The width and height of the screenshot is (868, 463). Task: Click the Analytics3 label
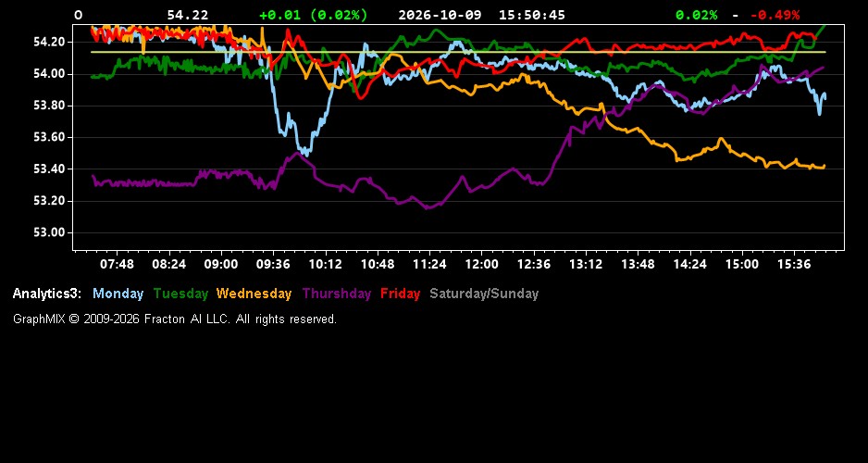click(x=47, y=294)
